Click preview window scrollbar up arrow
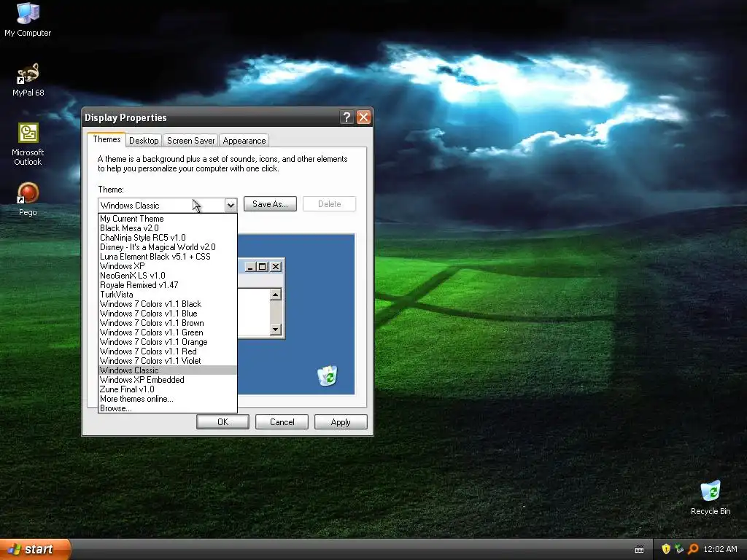747x560 pixels. pyautogui.click(x=275, y=295)
